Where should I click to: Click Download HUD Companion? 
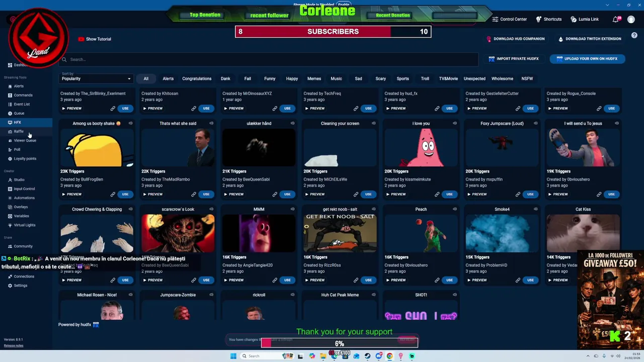516,39
